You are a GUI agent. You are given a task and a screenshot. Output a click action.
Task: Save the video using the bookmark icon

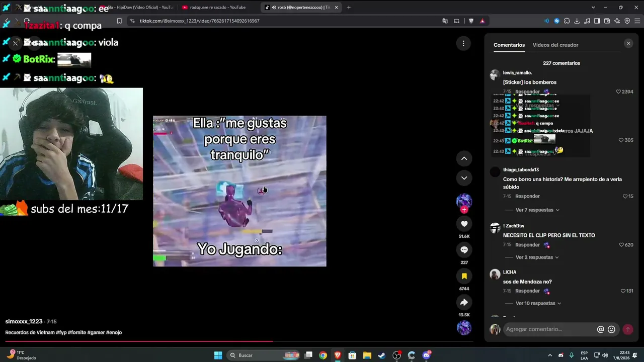(x=464, y=276)
